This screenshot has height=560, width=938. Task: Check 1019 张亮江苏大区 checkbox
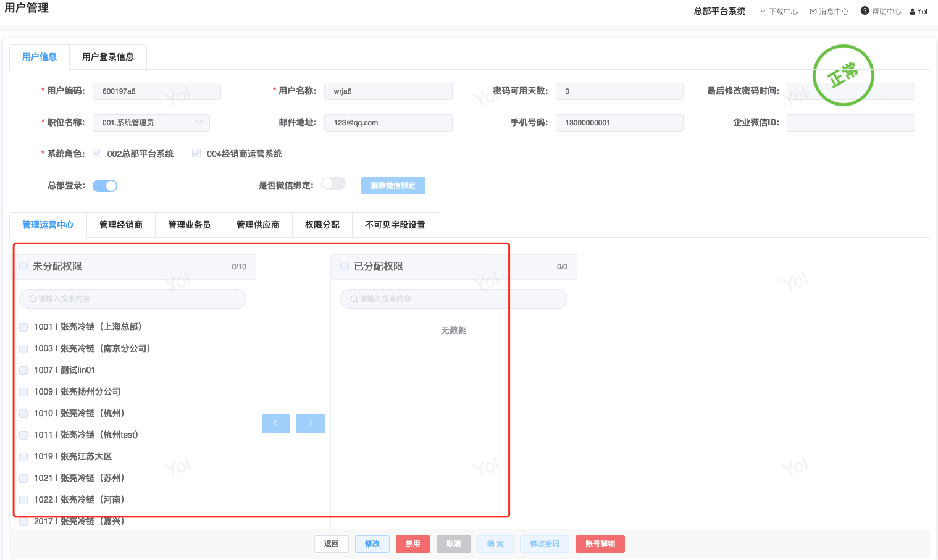pos(23,457)
